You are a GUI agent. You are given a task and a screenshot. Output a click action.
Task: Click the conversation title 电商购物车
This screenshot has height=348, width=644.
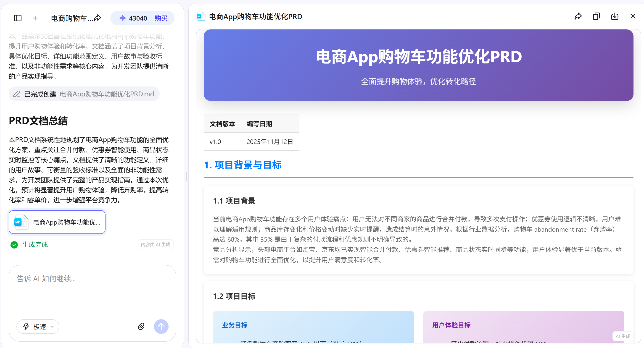click(x=71, y=18)
